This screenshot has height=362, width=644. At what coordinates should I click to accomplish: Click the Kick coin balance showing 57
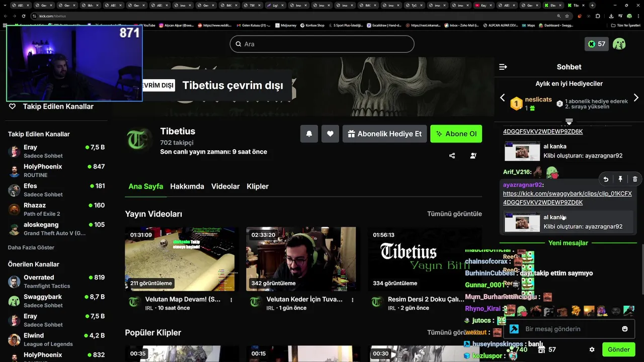597,44
